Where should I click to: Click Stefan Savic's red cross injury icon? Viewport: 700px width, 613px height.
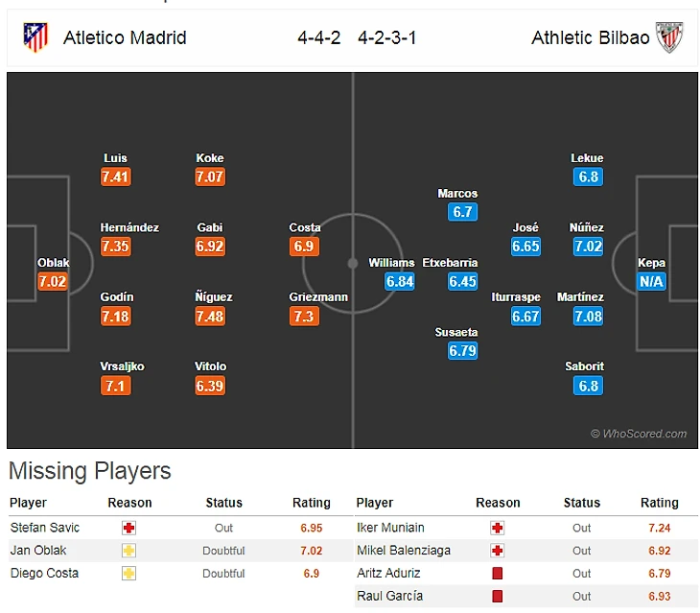click(128, 528)
